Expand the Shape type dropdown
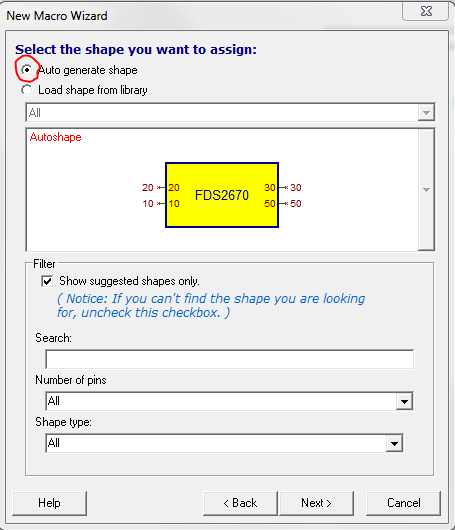 click(394, 443)
